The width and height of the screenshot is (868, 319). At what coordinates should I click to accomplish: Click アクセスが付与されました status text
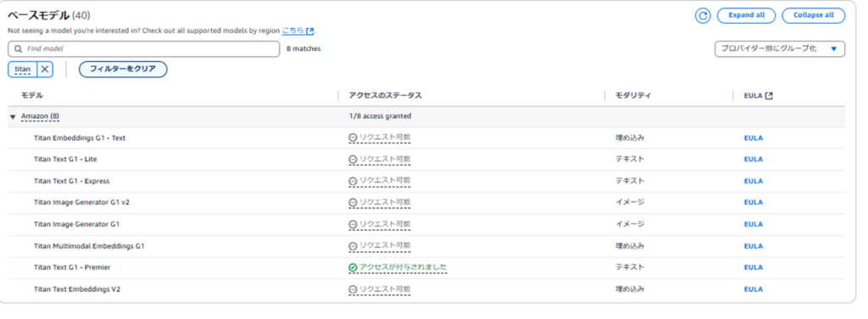403,267
